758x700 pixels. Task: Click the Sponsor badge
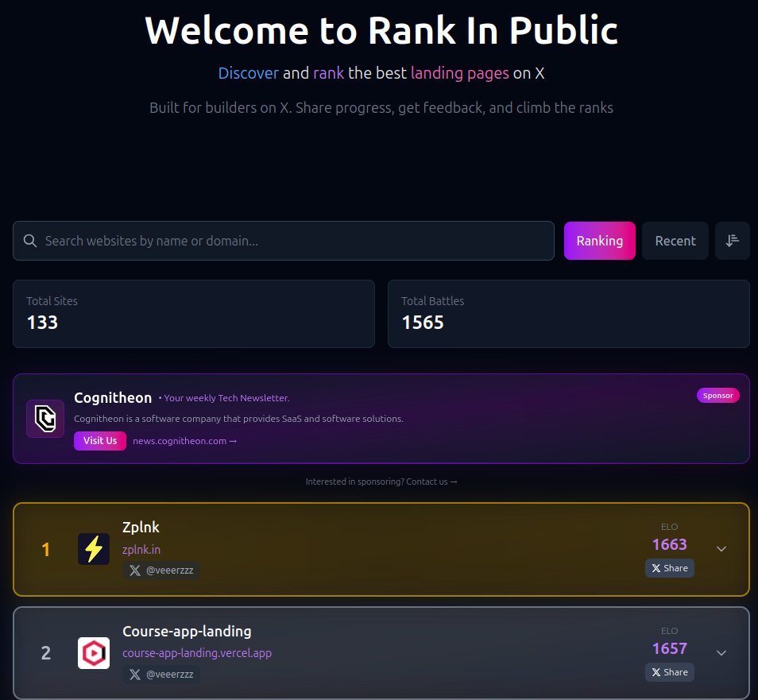point(718,396)
